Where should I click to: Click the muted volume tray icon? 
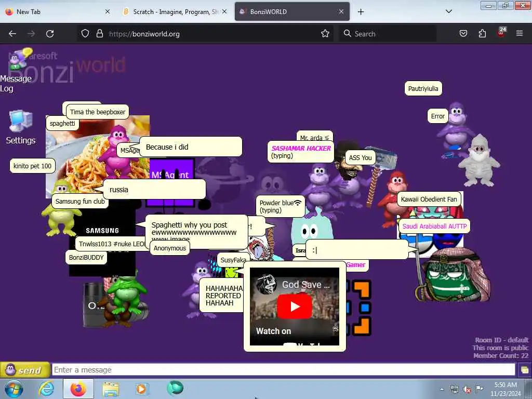[x=467, y=390]
